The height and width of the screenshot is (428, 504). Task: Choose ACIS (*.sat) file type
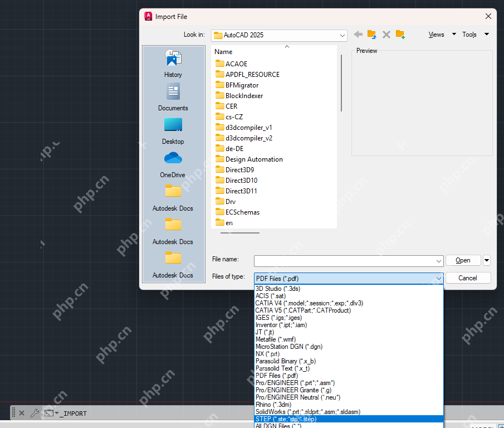click(349, 296)
